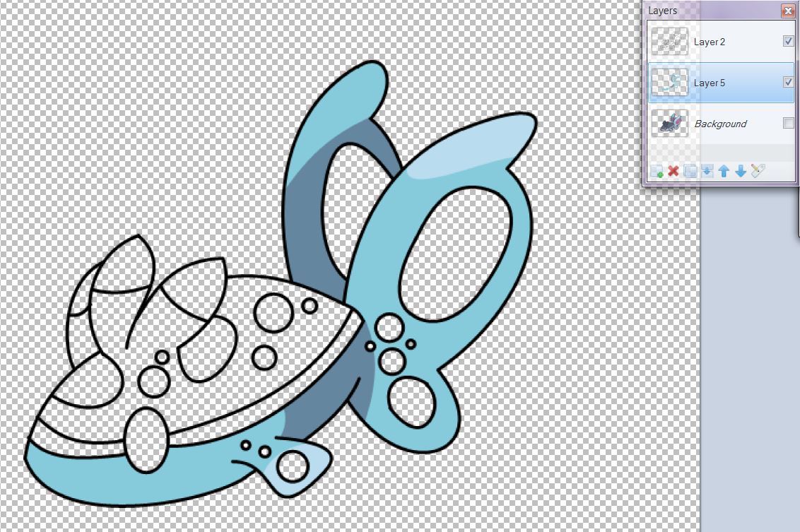Uncheck Layer 5 visibility checkbox
800x532 pixels.
point(788,82)
